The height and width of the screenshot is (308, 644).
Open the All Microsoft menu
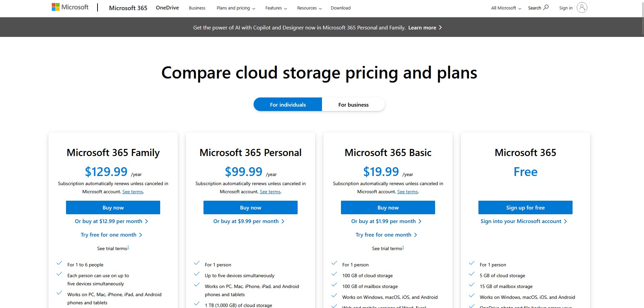(x=506, y=8)
